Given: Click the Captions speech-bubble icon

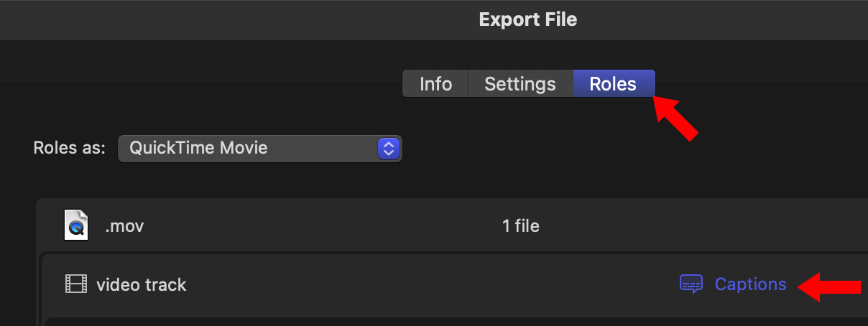Looking at the screenshot, I should [691, 284].
